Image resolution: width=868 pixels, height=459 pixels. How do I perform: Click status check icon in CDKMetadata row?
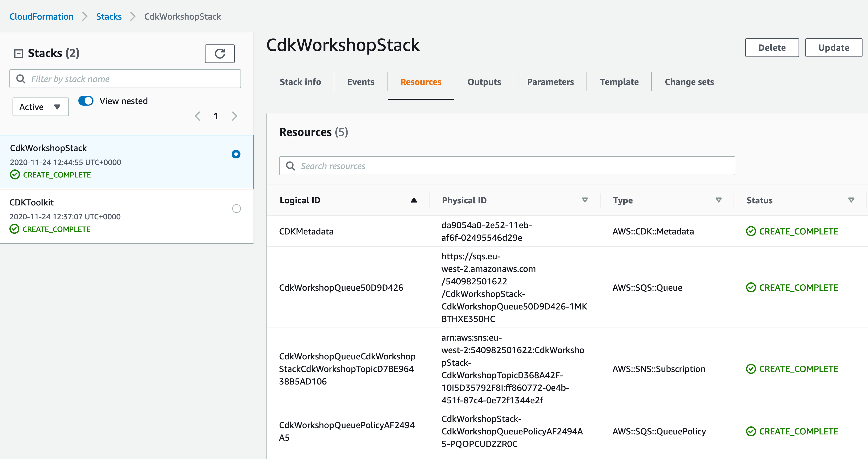(x=751, y=231)
